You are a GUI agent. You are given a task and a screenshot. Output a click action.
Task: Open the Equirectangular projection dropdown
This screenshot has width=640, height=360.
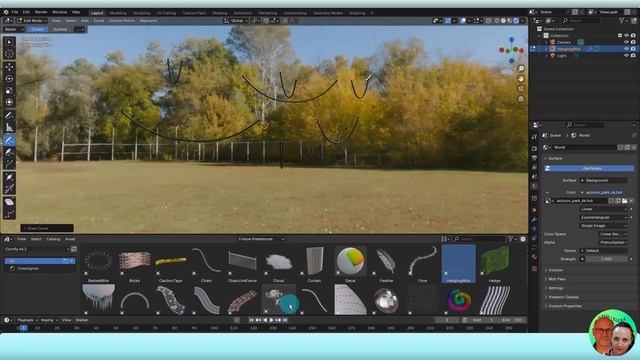pyautogui.click(x=603, y=217)
